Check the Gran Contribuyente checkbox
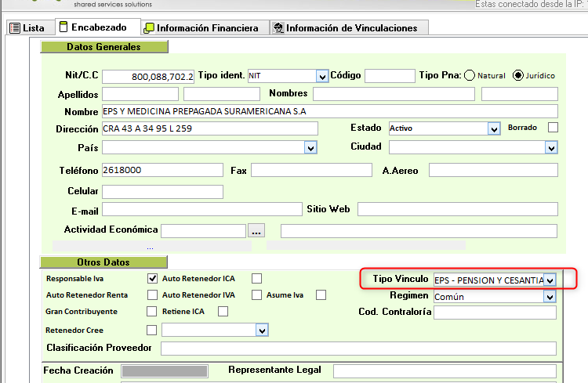The image size is (588, 383). point(151,312)
